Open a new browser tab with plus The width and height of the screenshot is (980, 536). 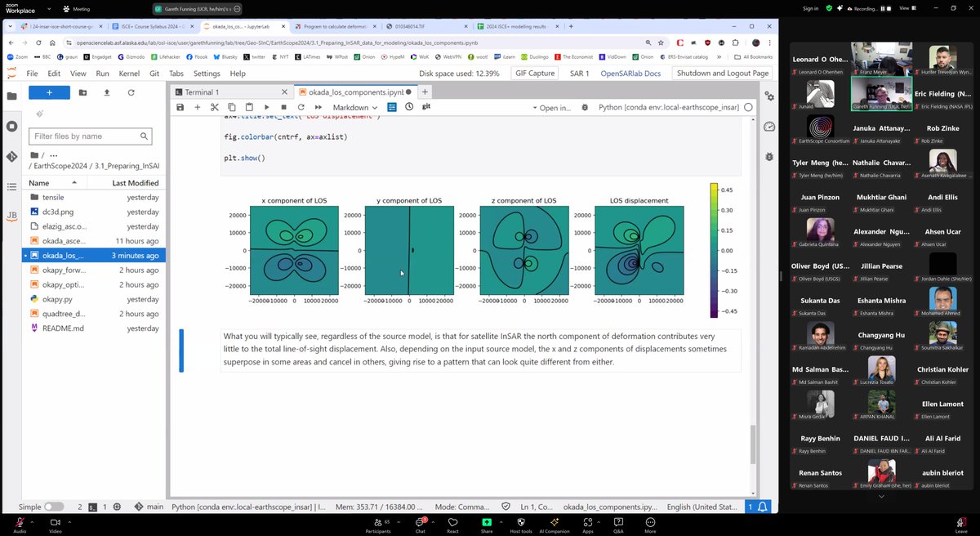pos(570,26)
